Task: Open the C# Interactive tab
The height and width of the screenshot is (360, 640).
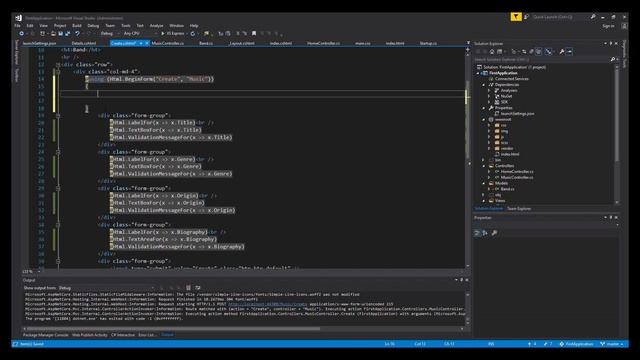Action: click(123, 335)
